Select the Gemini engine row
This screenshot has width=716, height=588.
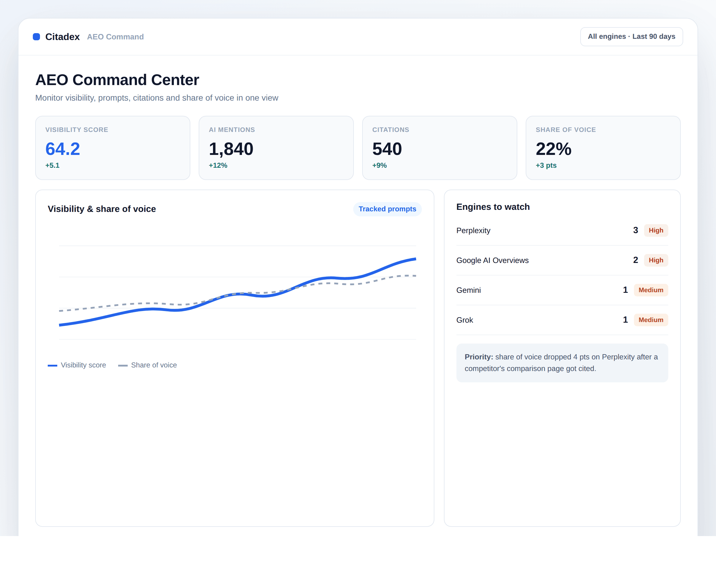tap(562, 290)
